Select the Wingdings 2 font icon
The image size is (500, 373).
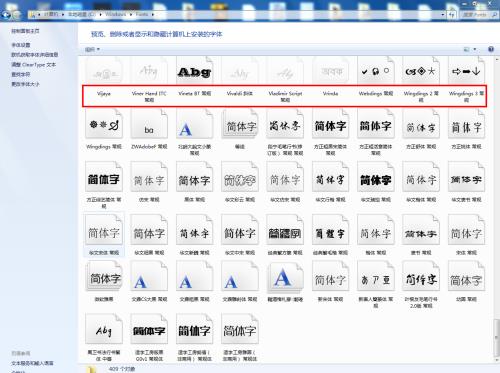tap(421, 71)
